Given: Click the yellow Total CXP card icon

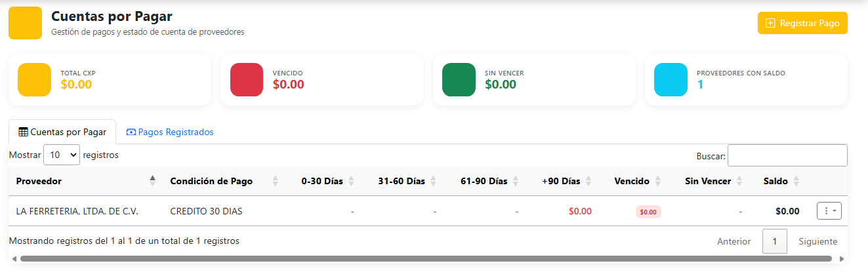Looking at the screenshot, I should 34,79.
